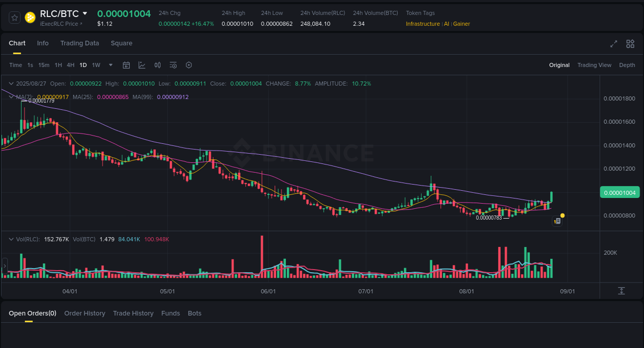The image size is (644, 348).
Task: Select the 15m timeframe
Action: pyautogui.click(x=43, y=65)
